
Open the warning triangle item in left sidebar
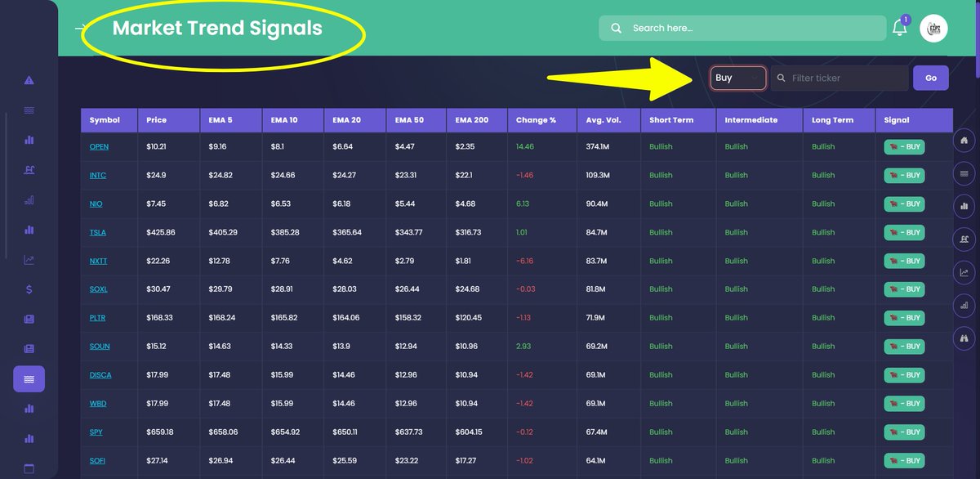point(29,80)
